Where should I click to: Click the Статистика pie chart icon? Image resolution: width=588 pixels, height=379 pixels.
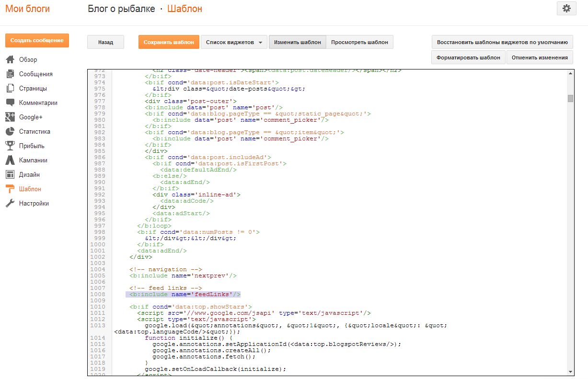tap(10, 131)
